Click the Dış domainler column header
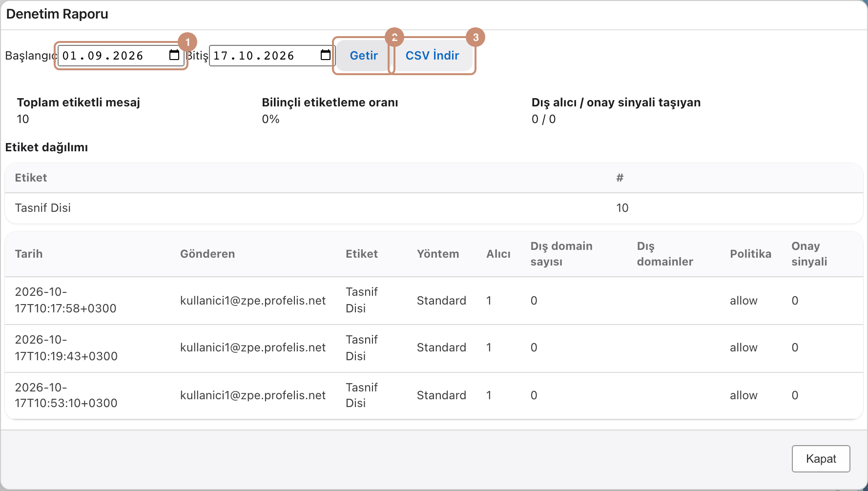This screenshot has height=491, width=868. coord(665,254)
